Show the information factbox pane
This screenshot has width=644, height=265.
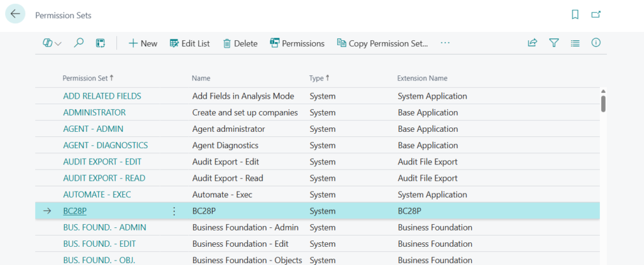(x=596, y=43)
